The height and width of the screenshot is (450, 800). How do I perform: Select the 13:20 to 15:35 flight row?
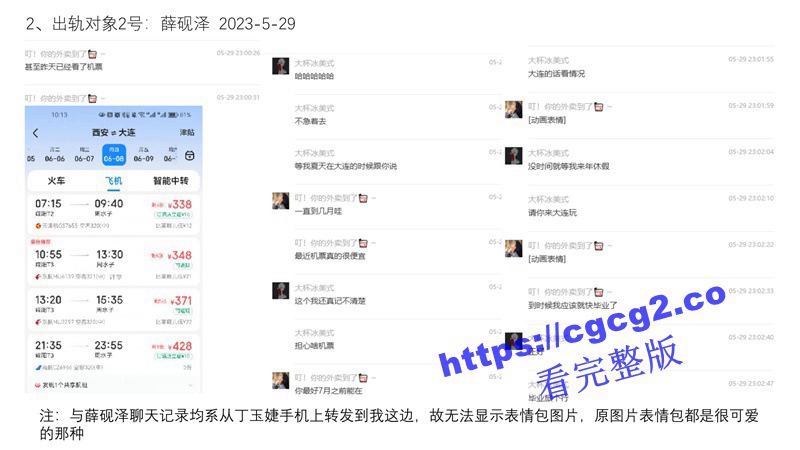coord(112,305)
